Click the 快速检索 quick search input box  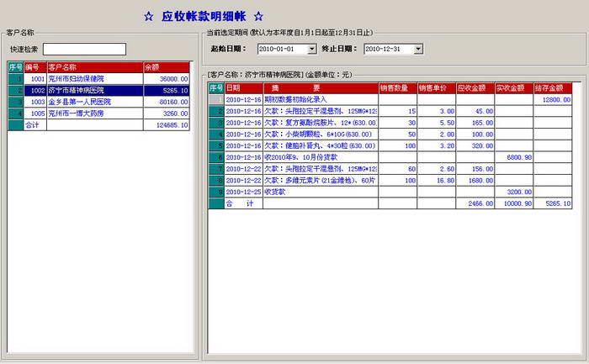(84, 49)
